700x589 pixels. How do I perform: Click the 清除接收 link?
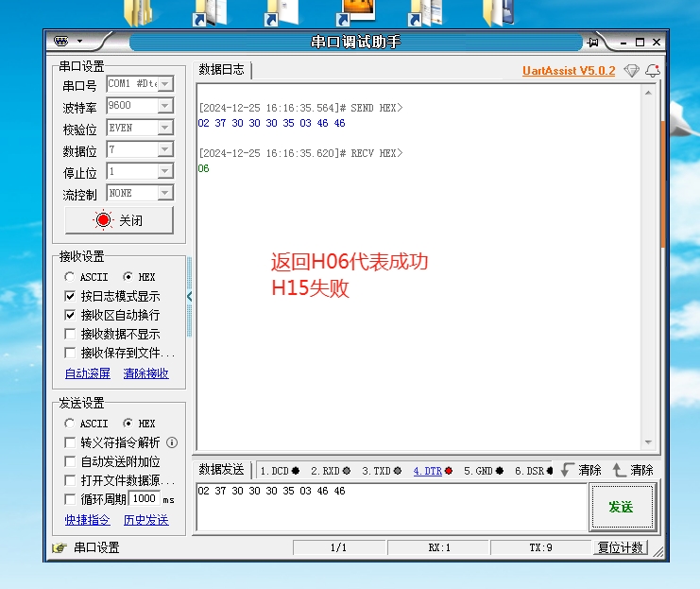coord(145,373)
